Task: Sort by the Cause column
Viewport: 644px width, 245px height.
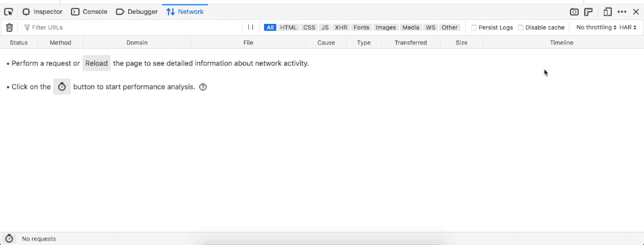Action: 326,43
